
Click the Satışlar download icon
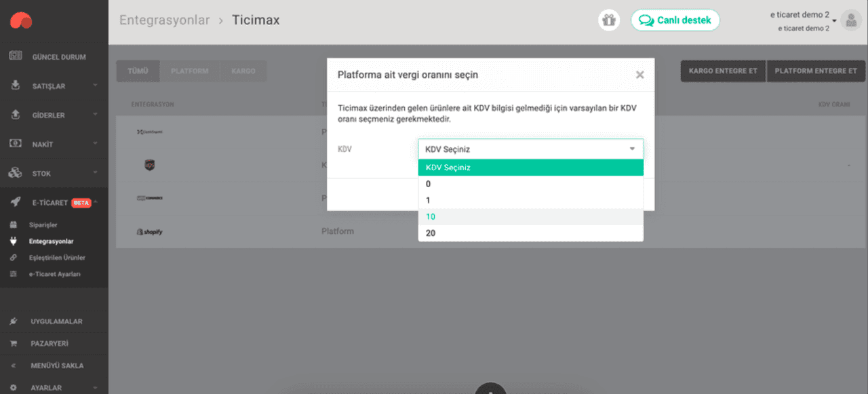(x=15, y=85)
